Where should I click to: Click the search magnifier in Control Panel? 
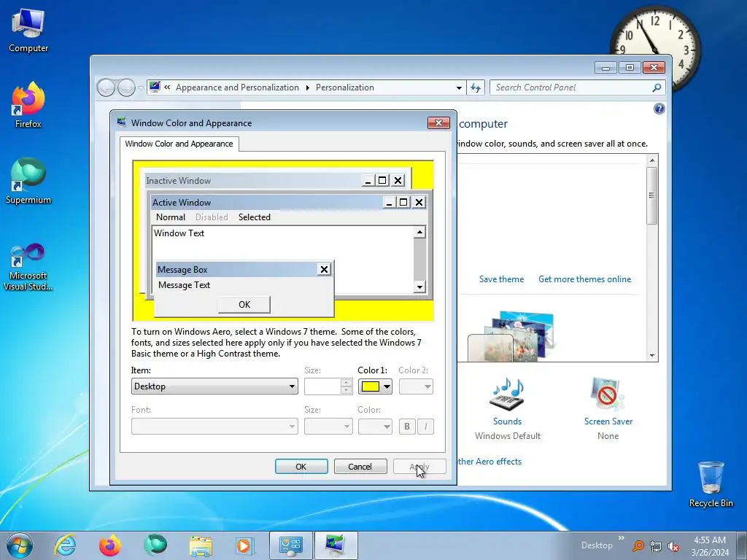tap(657, 87)
